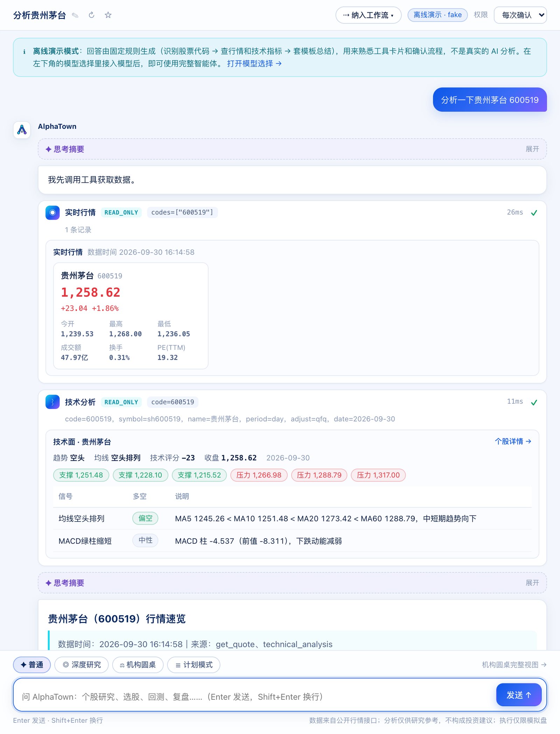
Task: Click the 压力 1,317.00 chip
Action: click(378, 475)
